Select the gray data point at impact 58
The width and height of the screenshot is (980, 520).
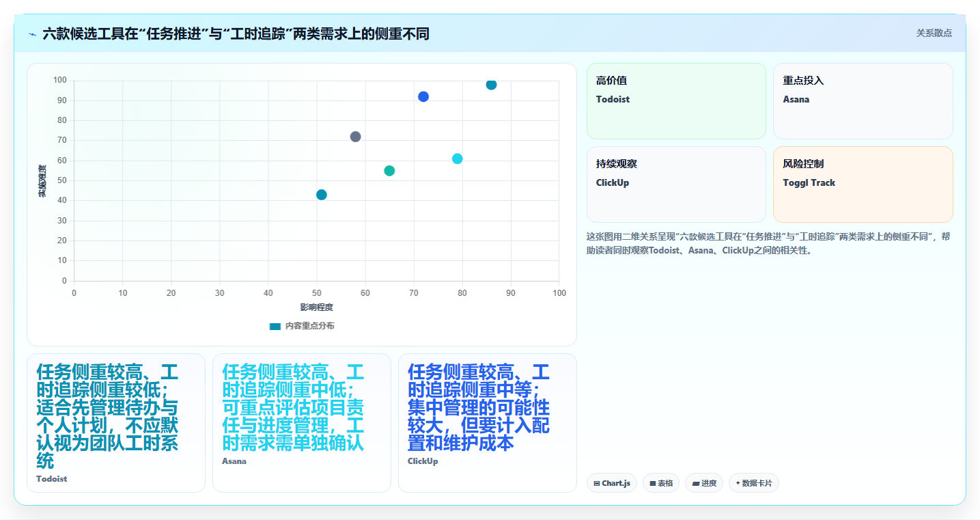click(355, 137)
